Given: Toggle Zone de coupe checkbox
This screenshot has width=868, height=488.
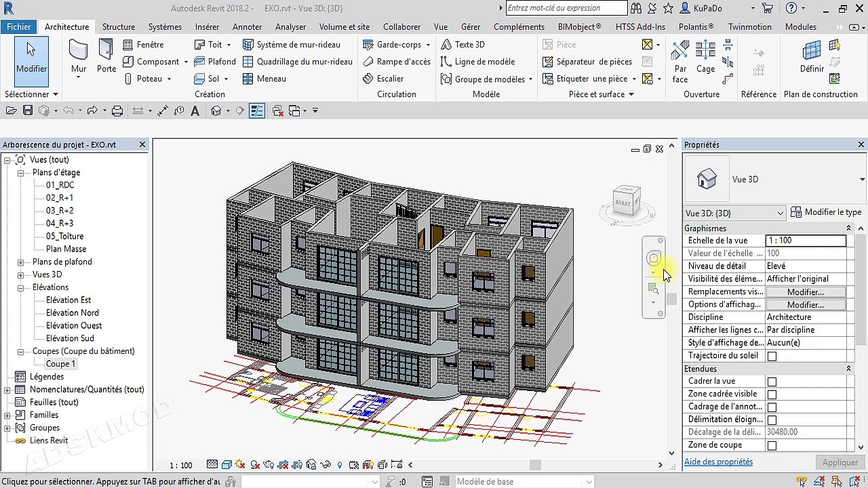Looking at the screenshot, I should (772, 446).
